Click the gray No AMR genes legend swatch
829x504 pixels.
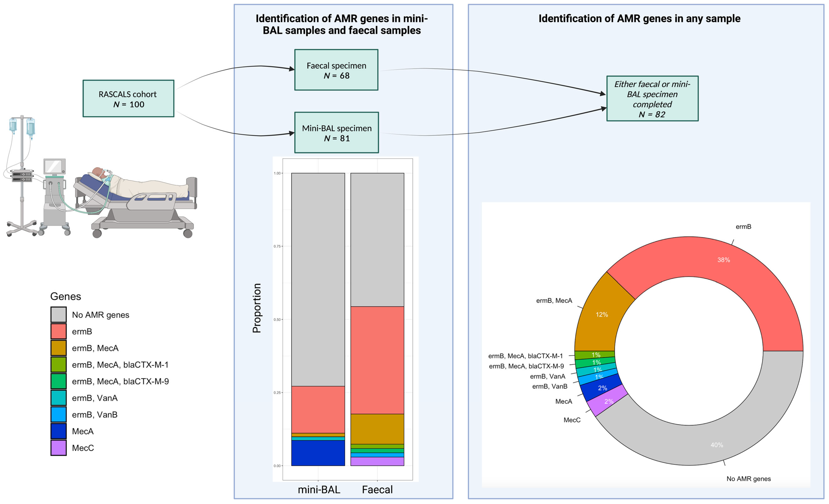pos(59,315)
